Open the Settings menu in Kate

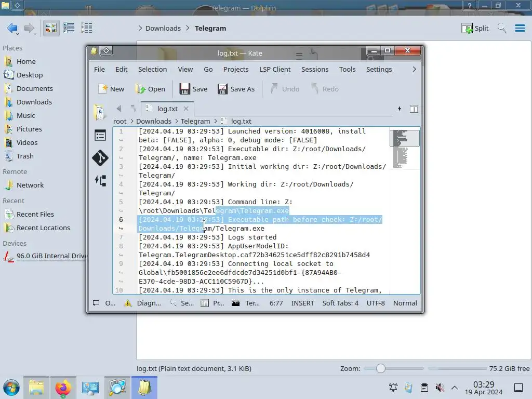(379, 69)
